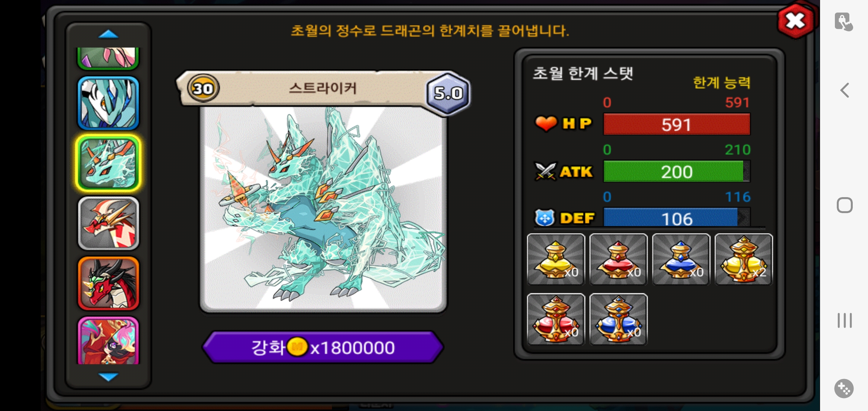Select the large yellow potion x2
868x411 pixels.
tap(744, 259)
